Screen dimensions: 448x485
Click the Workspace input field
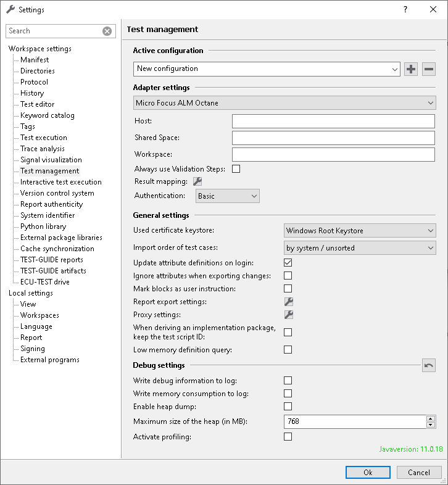pos(333,154)
